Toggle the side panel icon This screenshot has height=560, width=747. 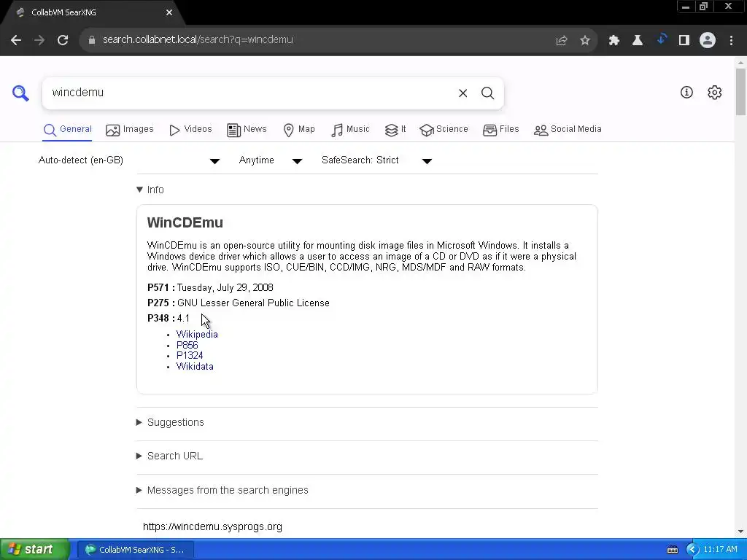pyautogui.click(x=684, y=41)
